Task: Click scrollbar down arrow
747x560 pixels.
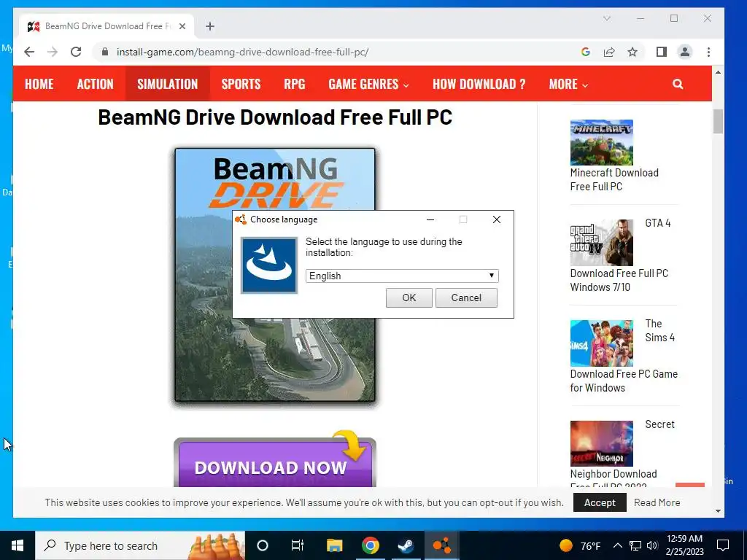Action: pyautogui.click(x=718, y=511)
